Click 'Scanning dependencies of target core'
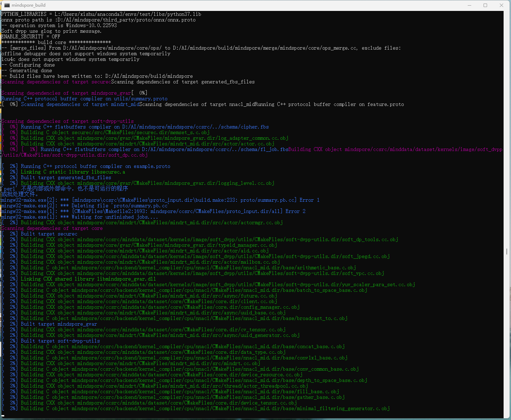The height and width of the screenshot is (420, 511). 52,228
